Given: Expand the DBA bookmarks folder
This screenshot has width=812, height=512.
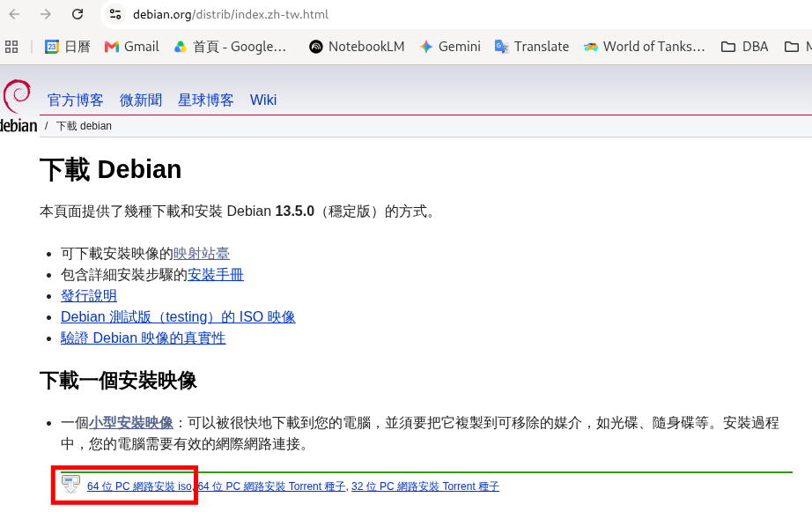Looking at the screenshot, I should pos(745,47).
